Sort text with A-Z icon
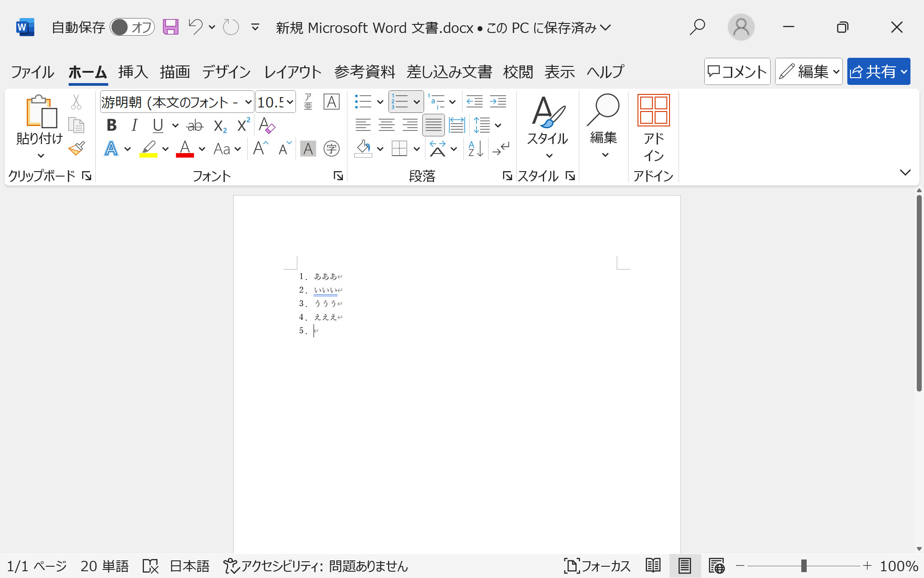The height and width of the screenshot is (578, 924). point(476,149)
